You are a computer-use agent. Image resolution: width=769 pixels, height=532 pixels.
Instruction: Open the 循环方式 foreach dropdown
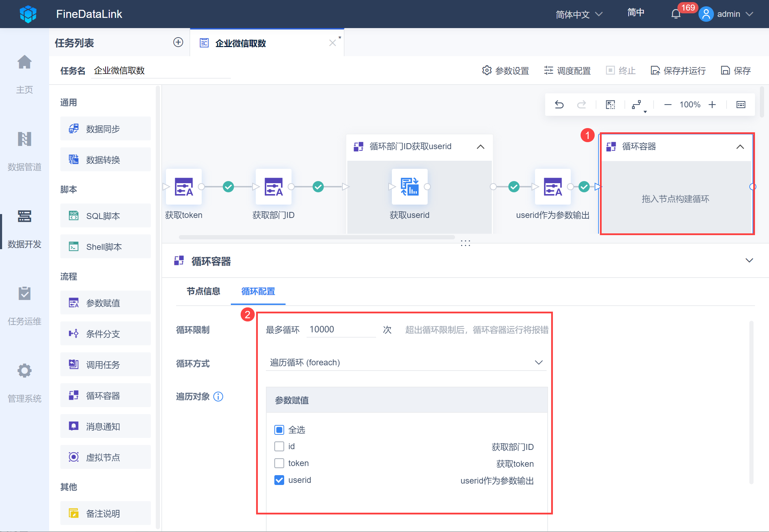click(406, 363)
